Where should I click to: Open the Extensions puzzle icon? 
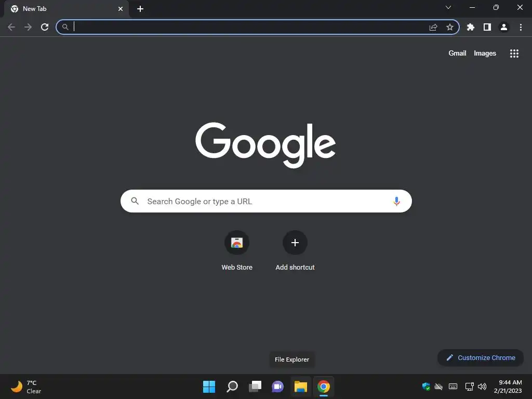471,27
